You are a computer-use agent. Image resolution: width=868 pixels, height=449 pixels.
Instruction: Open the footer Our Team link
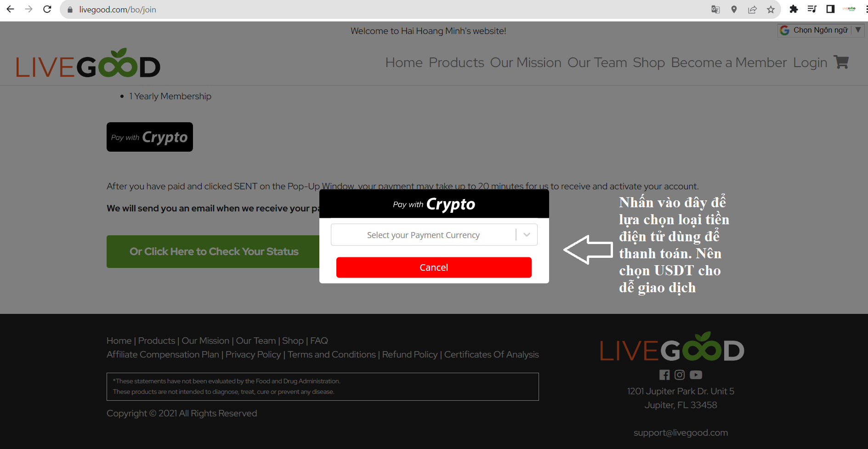tap(256, 341)
